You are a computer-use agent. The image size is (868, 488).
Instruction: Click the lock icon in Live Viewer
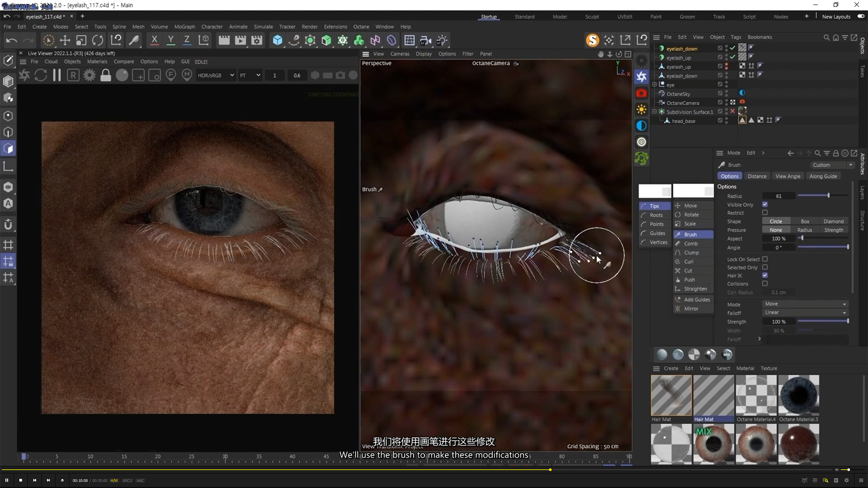[105, 75]
